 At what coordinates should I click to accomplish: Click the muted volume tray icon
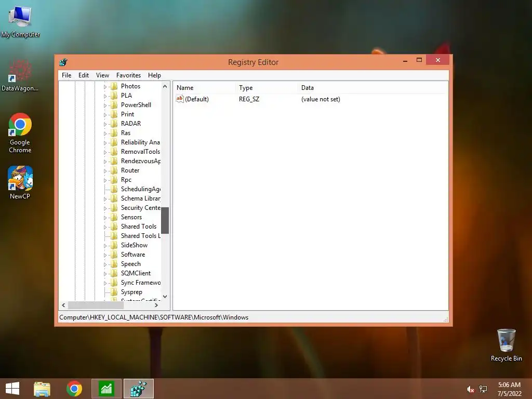coord(470,389)
